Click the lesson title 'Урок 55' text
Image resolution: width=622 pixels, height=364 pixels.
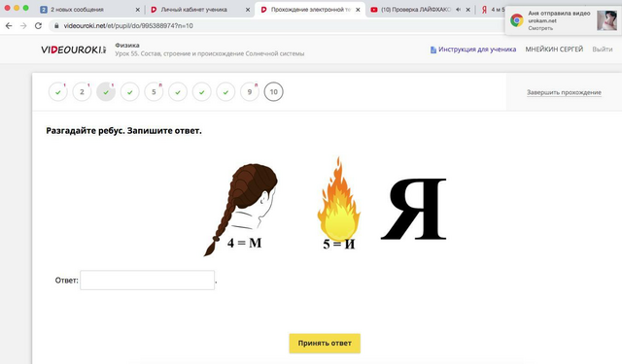click(x=210, y=53)
